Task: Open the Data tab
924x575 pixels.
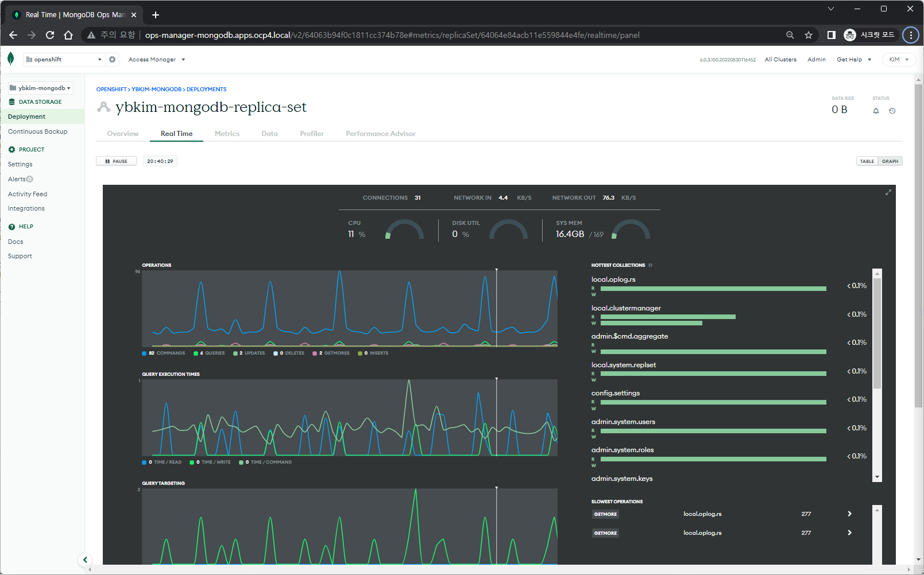Action: point(270,134)
